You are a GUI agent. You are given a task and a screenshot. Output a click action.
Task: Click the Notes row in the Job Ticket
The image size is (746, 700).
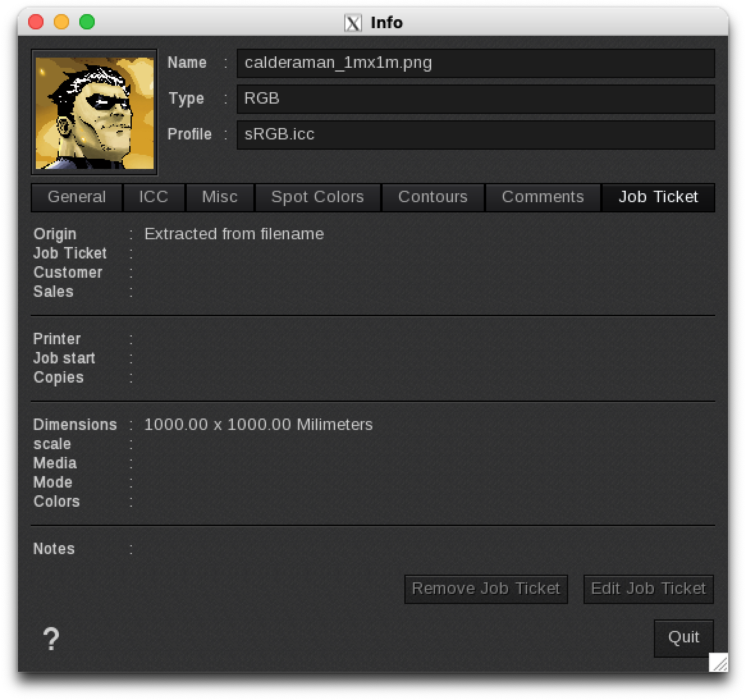(54, 548)
